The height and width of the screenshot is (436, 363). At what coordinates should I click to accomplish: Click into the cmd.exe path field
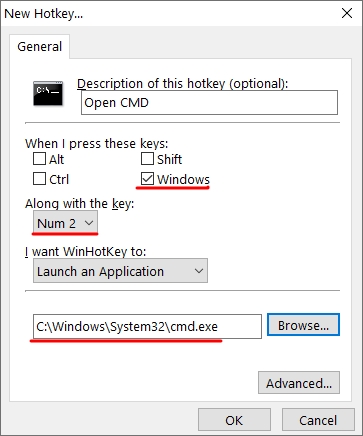click(x=147, y=326)
